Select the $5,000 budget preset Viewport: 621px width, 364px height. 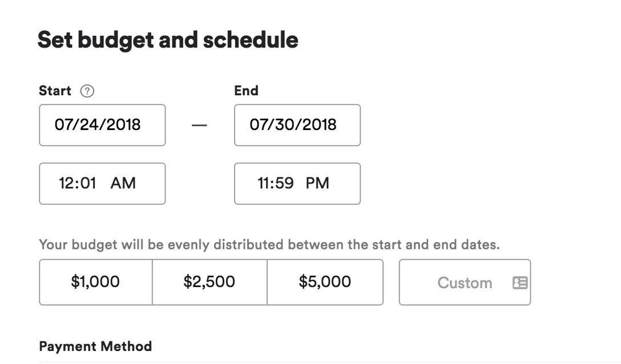click(x=325, y=282)
